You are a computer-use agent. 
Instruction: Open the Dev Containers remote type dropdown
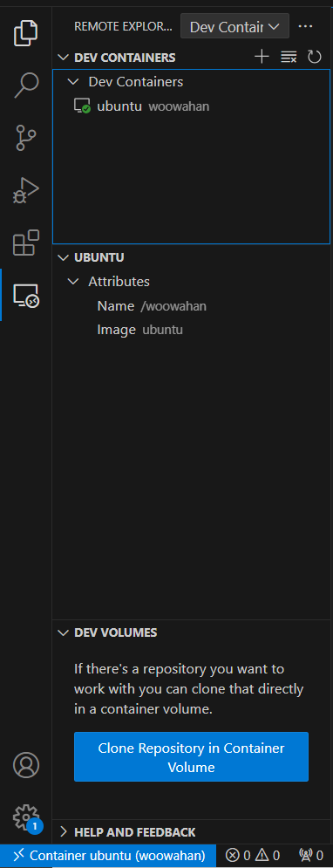pos(234,26)
